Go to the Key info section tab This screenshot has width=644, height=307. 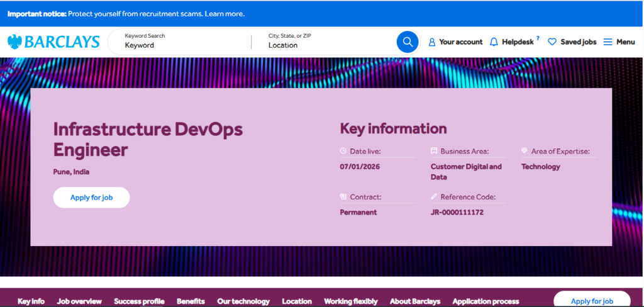[31, 301]
